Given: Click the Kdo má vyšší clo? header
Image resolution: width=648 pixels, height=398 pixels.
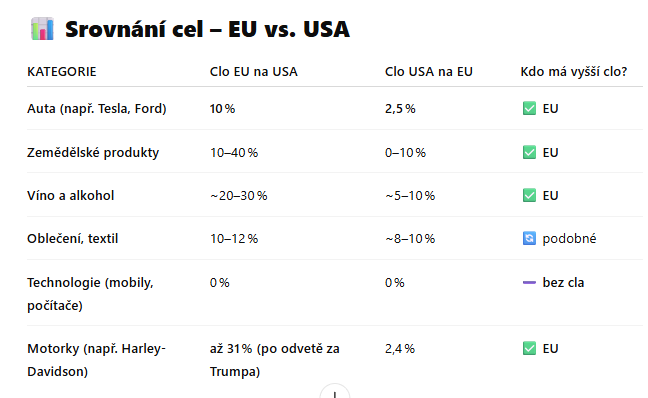Looking at the screenshot, I should (574, 71).
